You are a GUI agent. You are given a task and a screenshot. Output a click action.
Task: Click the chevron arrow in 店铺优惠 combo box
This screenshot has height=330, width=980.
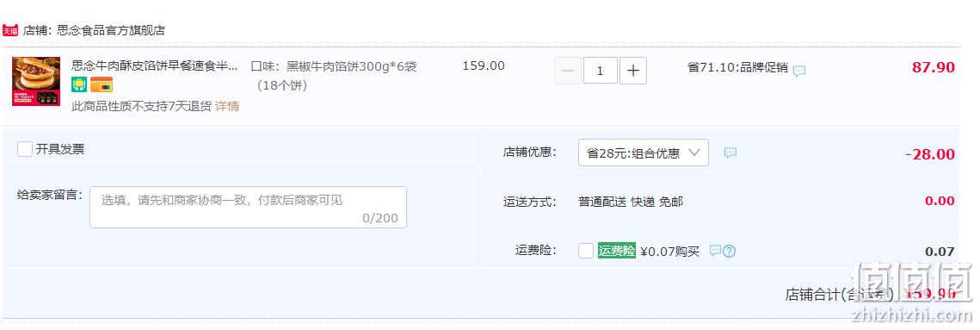click(x=694, y=153)
